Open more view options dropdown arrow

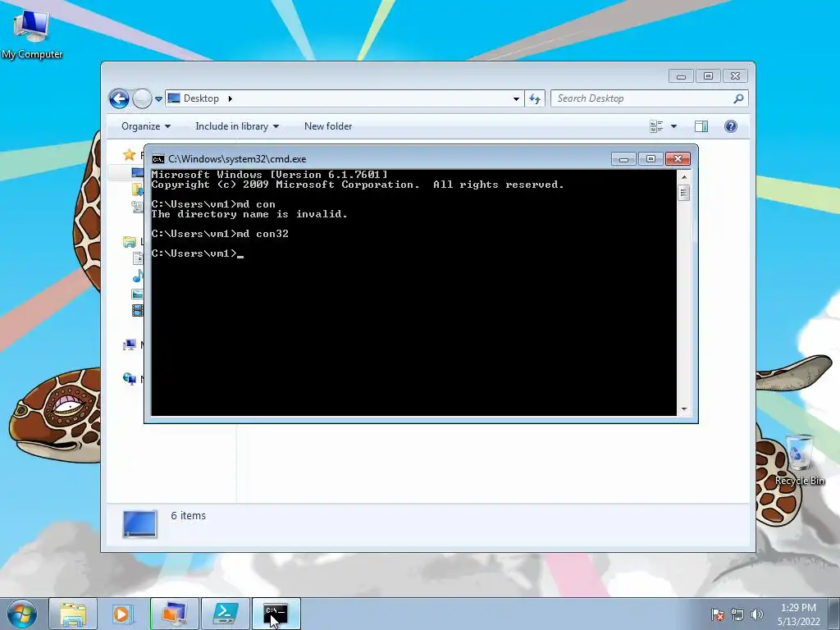674,126
